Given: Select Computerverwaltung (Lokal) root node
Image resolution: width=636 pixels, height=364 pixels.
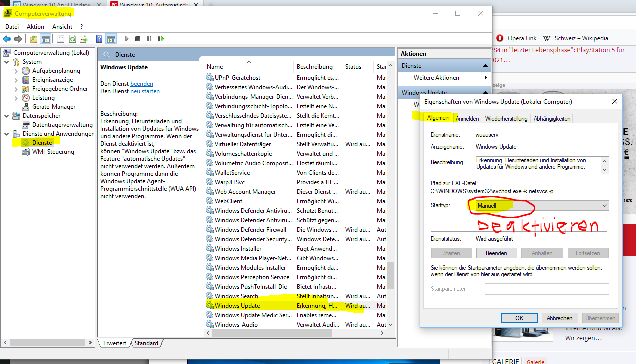Looking at the screenshot, I should pos(51,53).
